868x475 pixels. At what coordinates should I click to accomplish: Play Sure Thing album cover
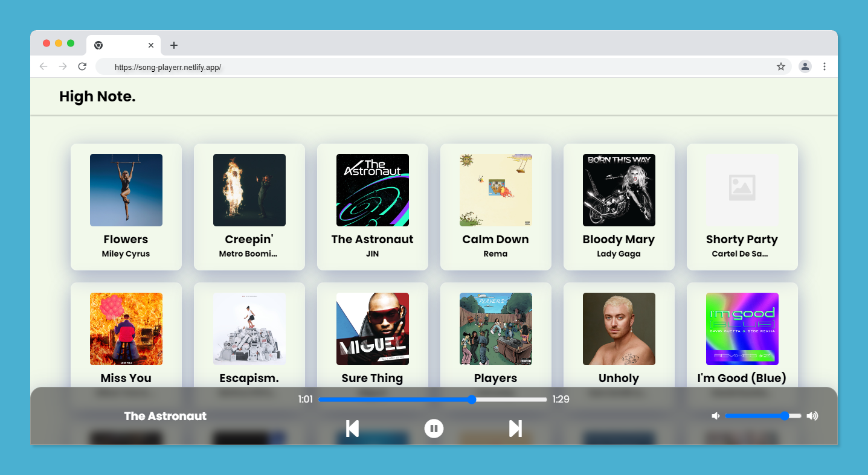[373, 329]
